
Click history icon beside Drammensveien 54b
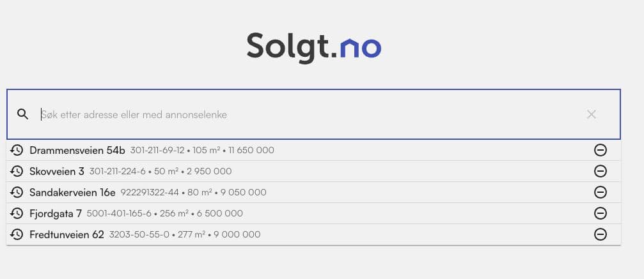pyautogui.click(x=17, y=150)
